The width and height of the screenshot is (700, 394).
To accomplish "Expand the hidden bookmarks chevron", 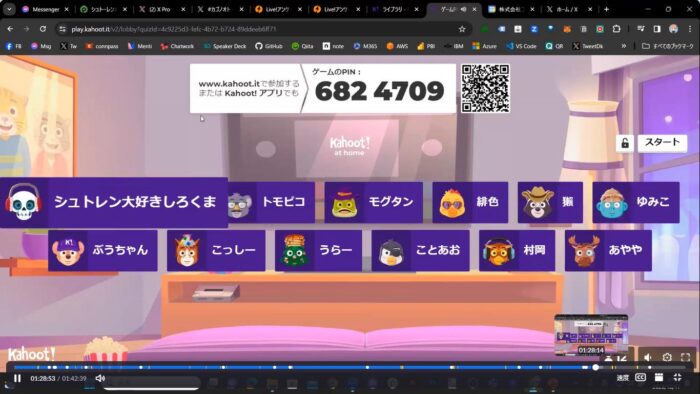I will coord(624,46).
